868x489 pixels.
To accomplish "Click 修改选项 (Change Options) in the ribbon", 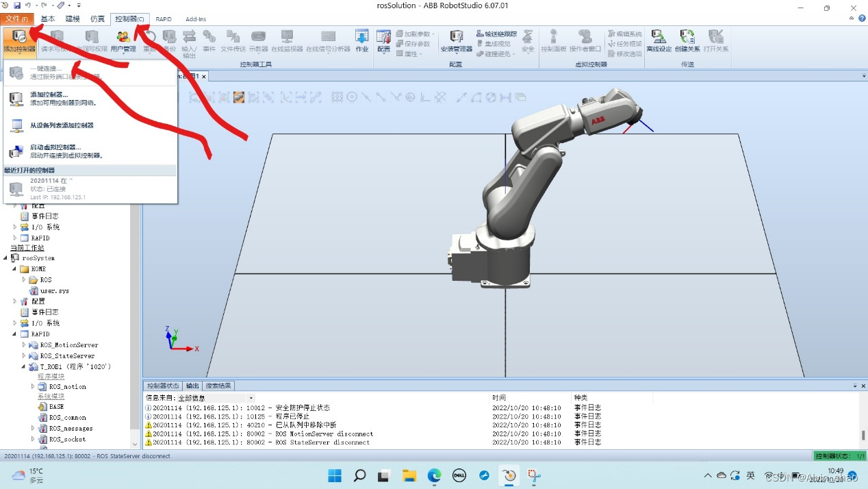I will (x=624, y=53).
